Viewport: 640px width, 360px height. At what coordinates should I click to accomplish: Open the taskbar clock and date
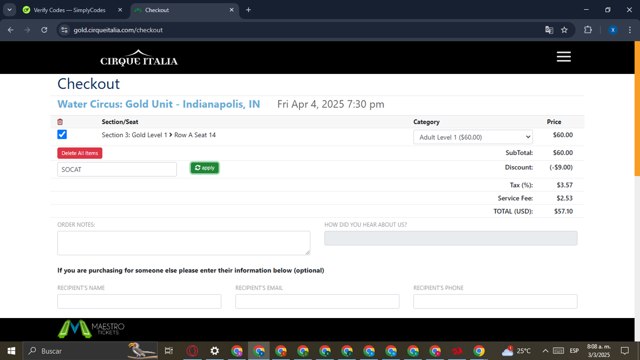[599, 351]
